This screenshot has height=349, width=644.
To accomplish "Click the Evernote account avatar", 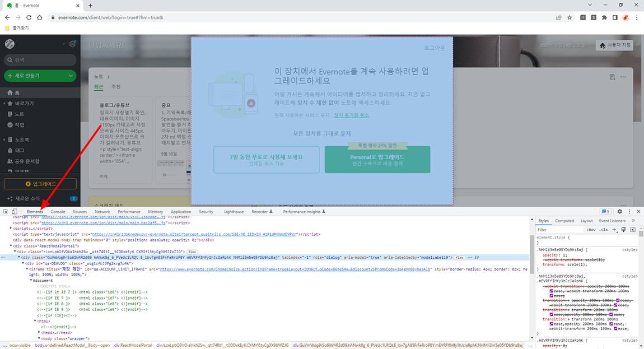I will pos(10,44).
